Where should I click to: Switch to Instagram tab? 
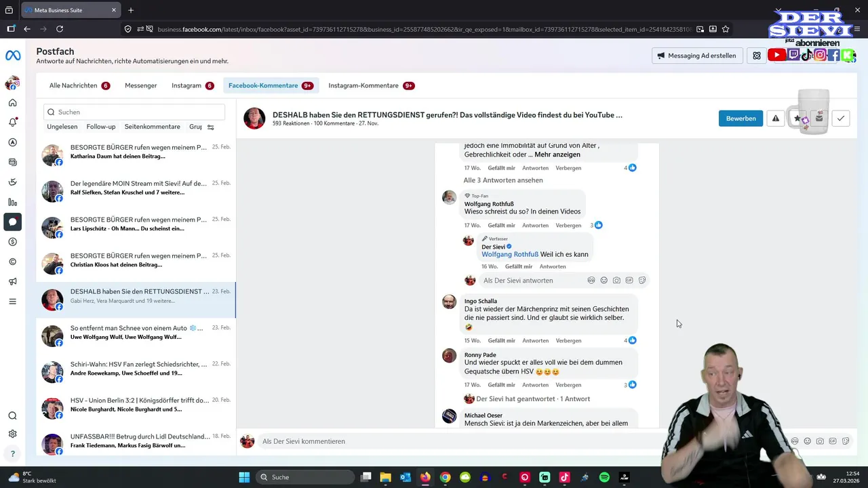coord(193,85)
